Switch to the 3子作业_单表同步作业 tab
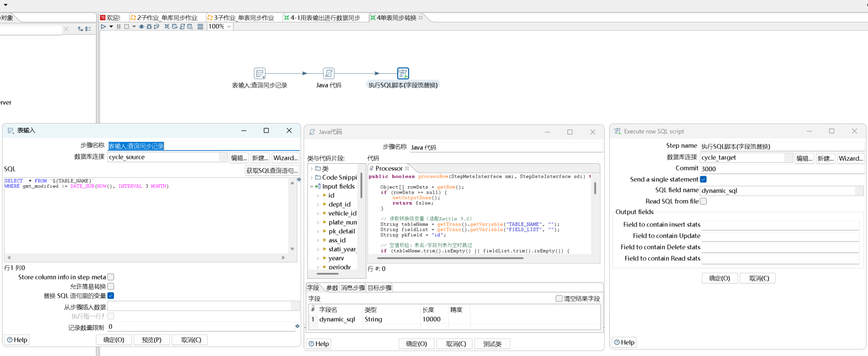 (240, 18)
